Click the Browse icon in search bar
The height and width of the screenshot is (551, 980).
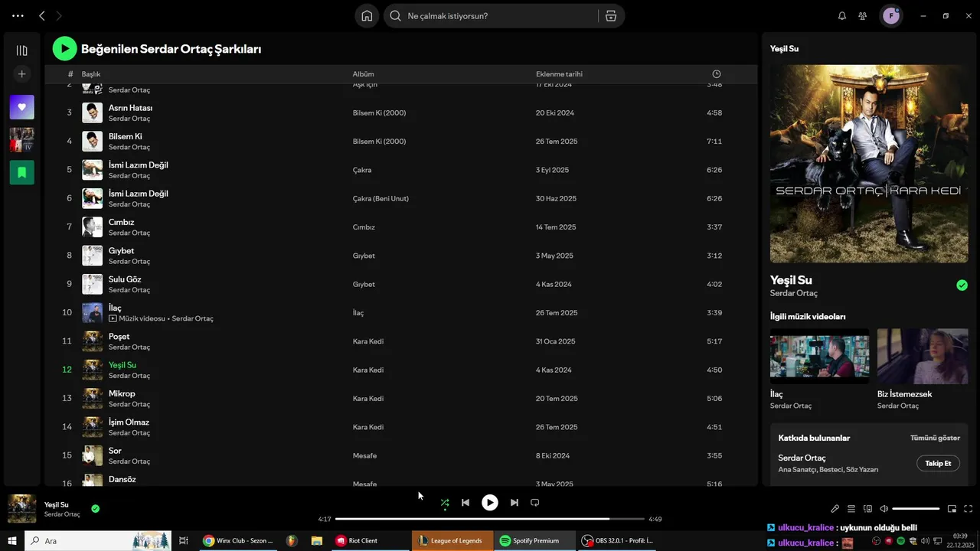610,15
